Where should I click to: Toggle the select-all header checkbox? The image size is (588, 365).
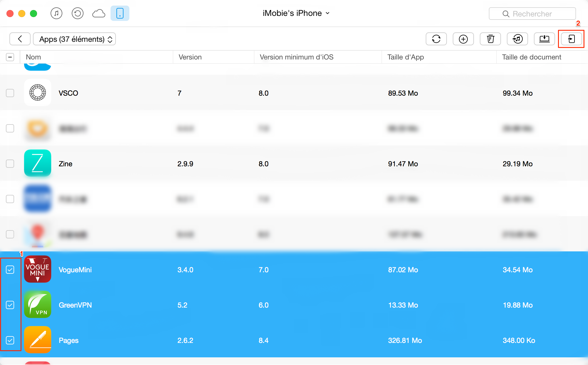(x=10, y=57)
